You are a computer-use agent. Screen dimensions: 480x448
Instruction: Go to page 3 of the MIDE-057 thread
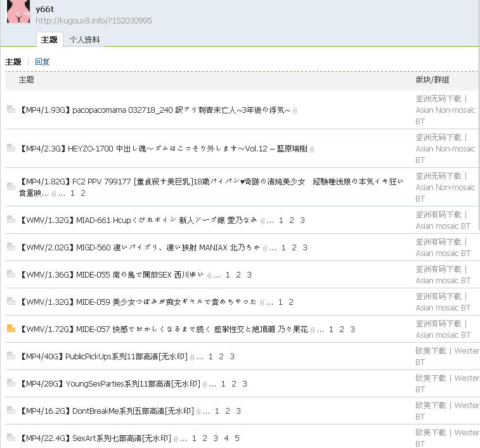tap(353, 329)
